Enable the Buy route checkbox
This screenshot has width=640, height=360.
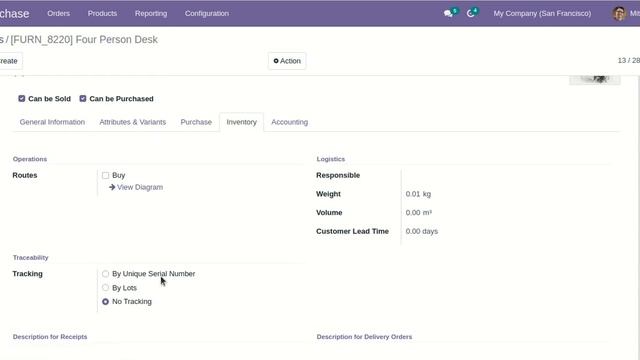coord(105,176)
